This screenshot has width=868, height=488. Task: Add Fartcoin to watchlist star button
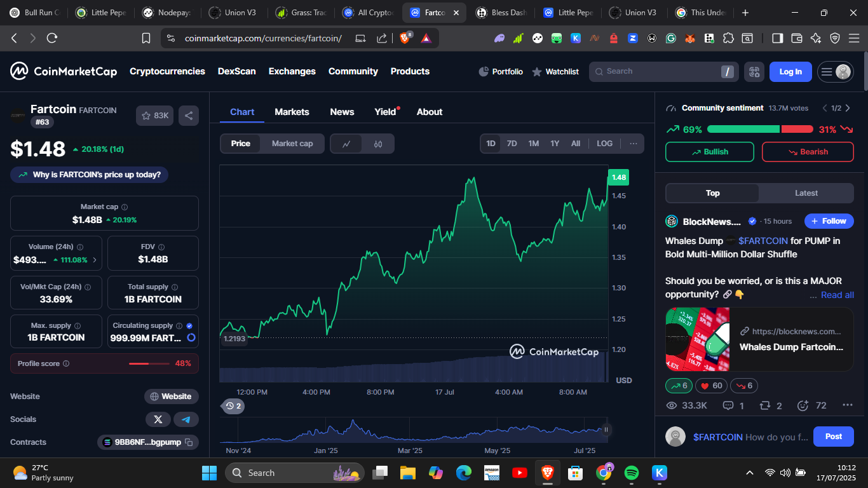[x=154, y=116]
